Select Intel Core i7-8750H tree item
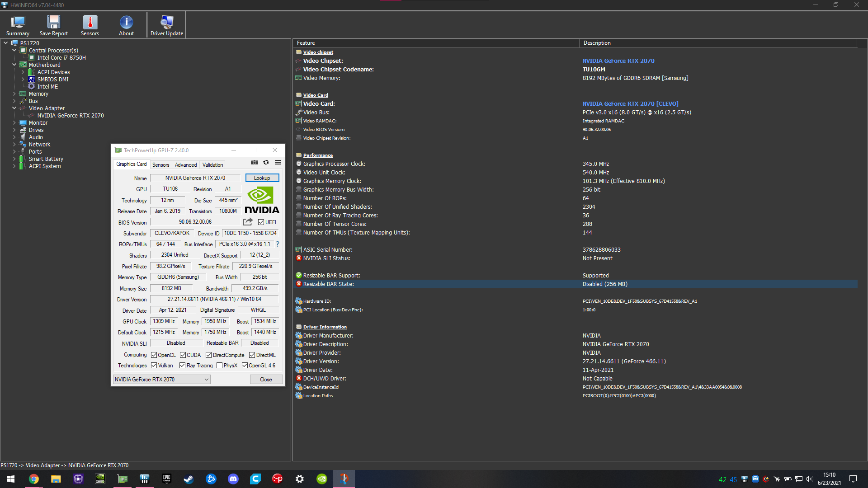This screenshot has height=488, width=868. coord(61,57)
